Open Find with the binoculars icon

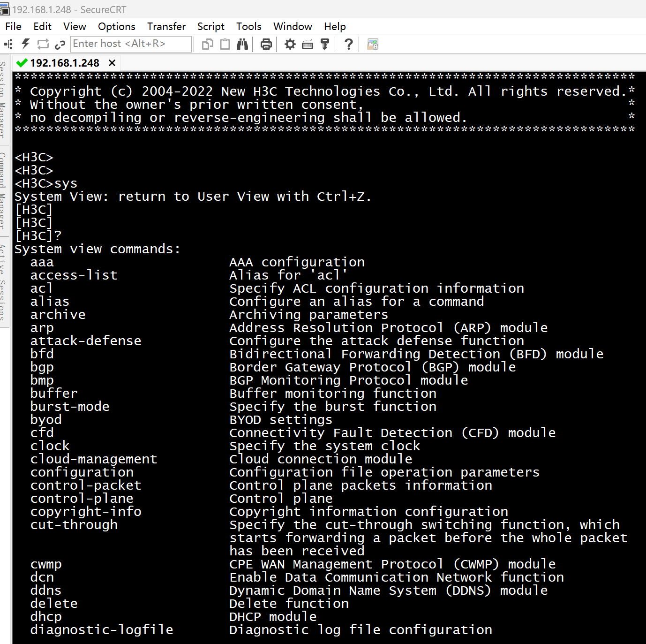pos(242,44)
